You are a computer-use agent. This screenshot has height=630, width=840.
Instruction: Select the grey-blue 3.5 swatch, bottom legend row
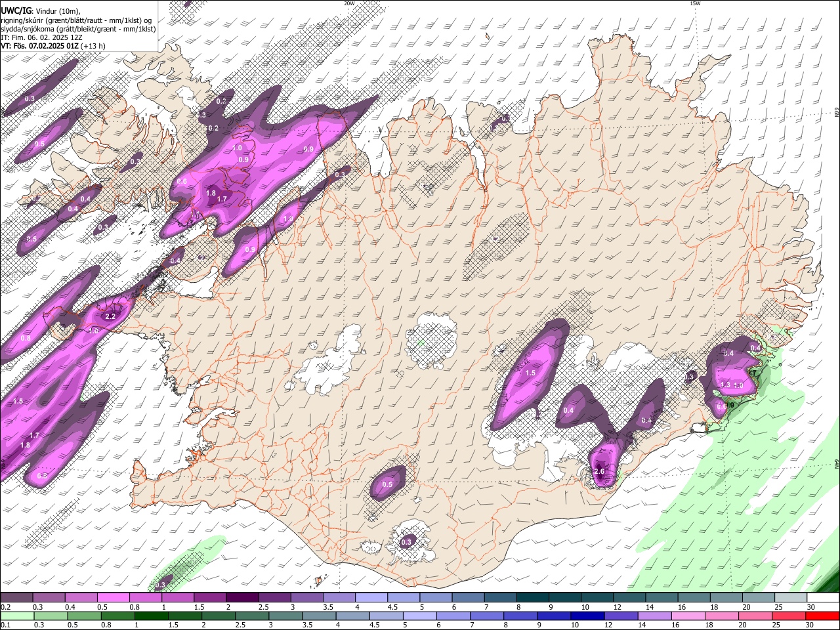click(x=319, y=616)
